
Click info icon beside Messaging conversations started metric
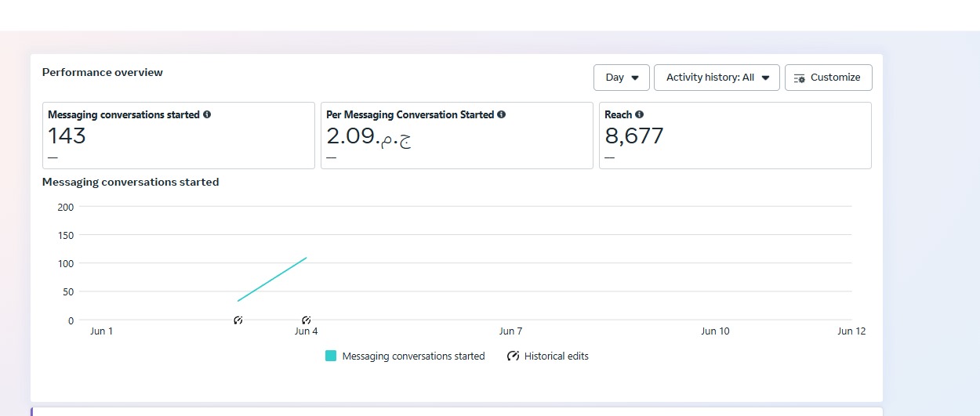[x=207, y=114]
